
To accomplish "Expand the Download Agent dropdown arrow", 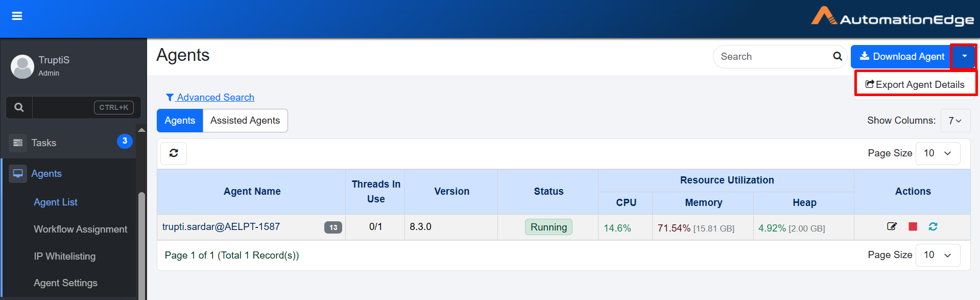I will [x=964, y=56].
